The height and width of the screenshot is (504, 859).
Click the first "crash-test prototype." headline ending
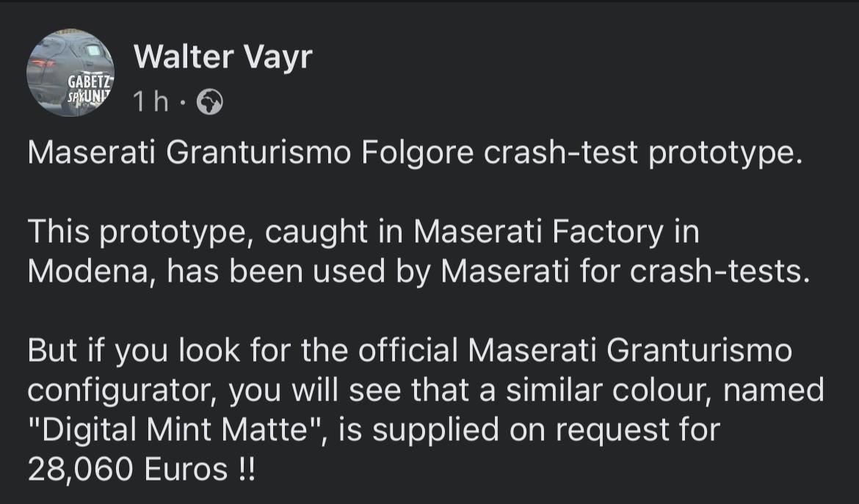click(642, 154)
